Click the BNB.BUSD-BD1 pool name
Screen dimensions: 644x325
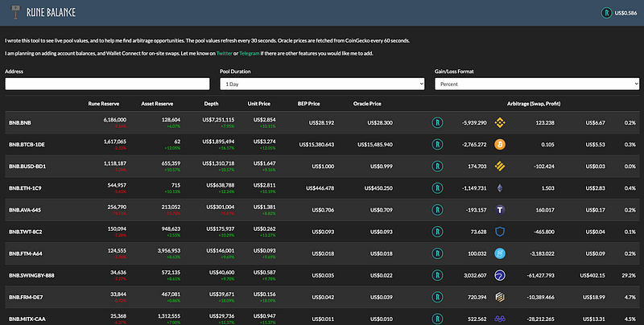click(27, 167)
